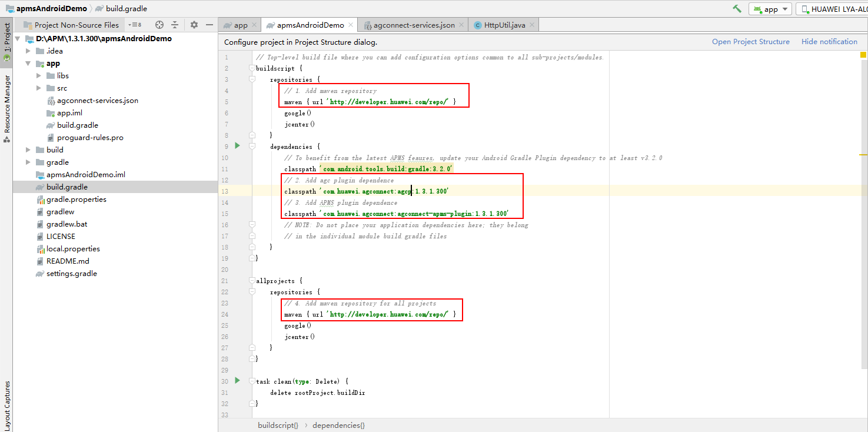Image resolution: width=868 pixels, height=432 pixels.
Task: Click the 'Configure project in Project Structure dialog.' notification text
Action: click(301, 42)
